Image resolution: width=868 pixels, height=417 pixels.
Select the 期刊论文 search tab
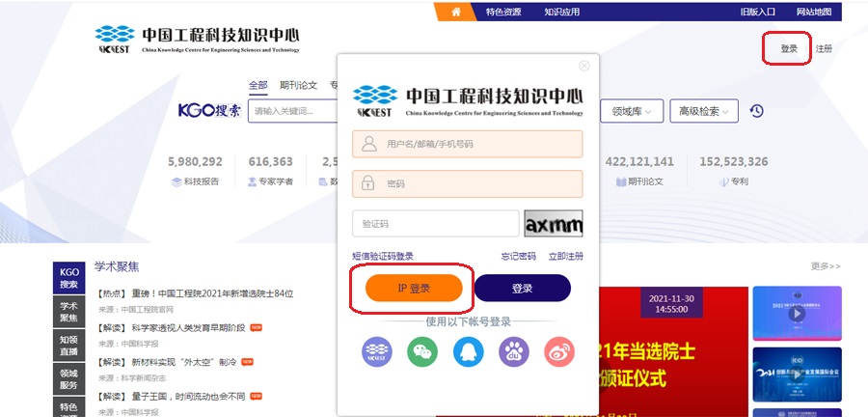pos(298,85)
